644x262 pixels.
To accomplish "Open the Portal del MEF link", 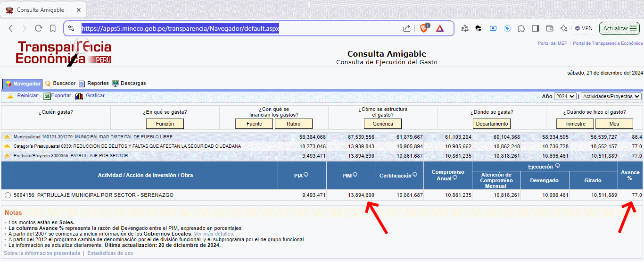I will pyautogui.click(x=552, y=43).
